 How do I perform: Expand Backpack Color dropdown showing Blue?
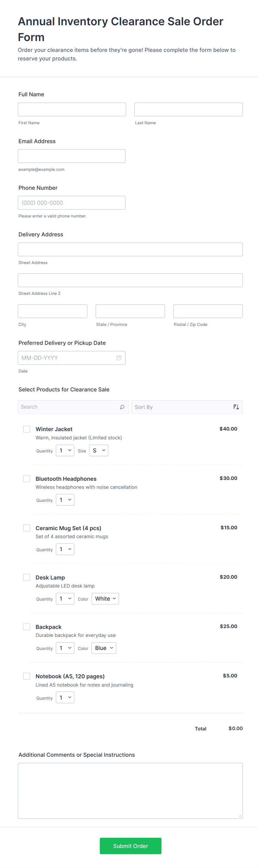coord(104,648)
